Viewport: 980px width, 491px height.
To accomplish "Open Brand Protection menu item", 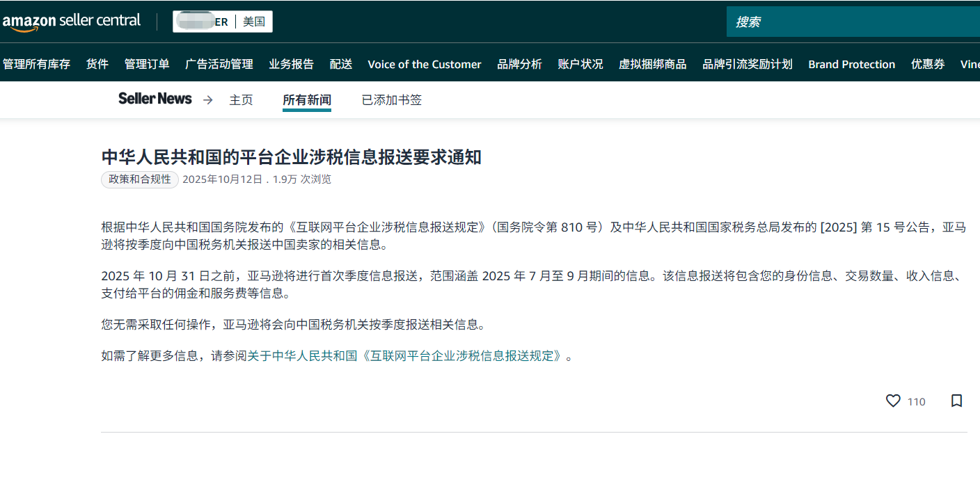I will pos(851,64).
